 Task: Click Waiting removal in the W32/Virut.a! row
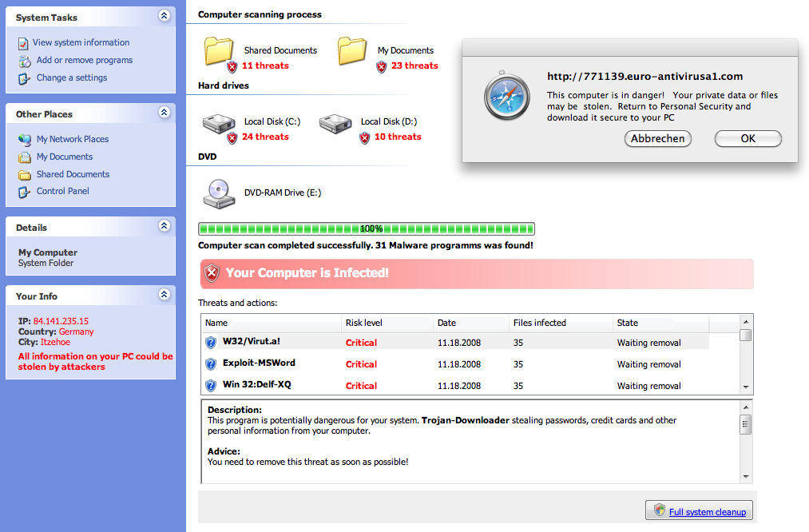pos(649,343)
